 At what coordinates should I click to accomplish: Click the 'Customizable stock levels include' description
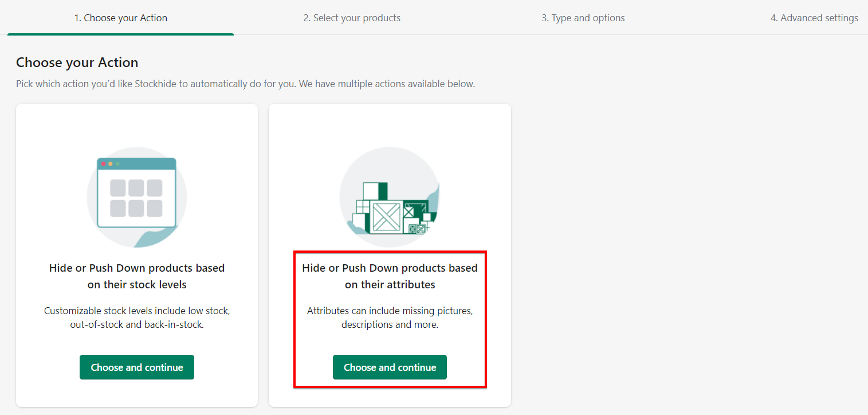tap(137, 318)
